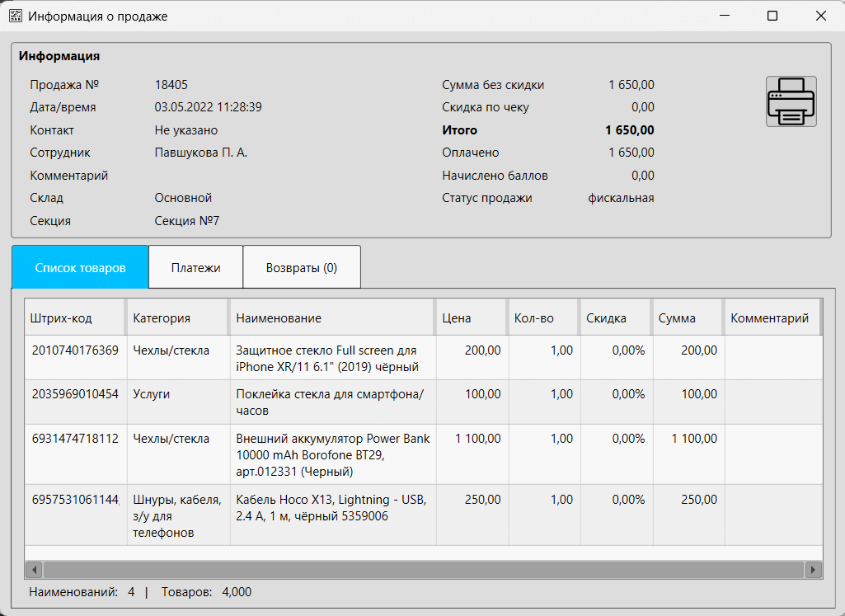Image resolution: width=845 pixels, height=616 pixels.
Task: Sort by Сумма column header
Action: pos(686,317)
